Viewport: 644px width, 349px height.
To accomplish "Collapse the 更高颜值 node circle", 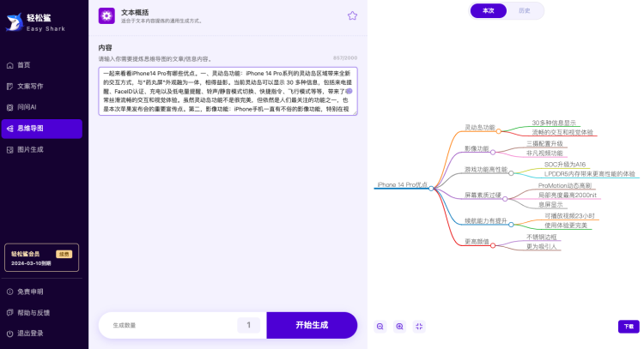I will tap(493, 245).
